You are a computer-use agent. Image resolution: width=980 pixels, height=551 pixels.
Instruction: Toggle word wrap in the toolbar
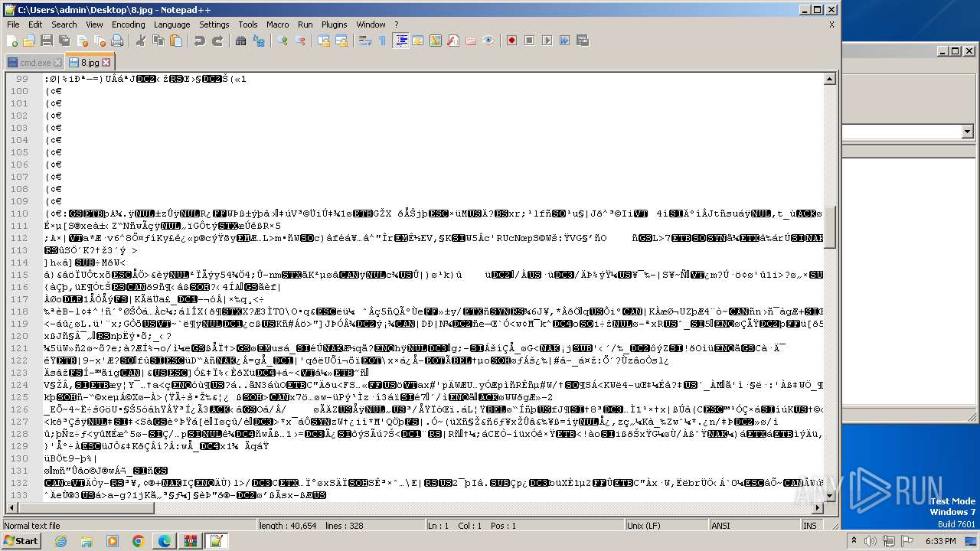coord(365,41)
